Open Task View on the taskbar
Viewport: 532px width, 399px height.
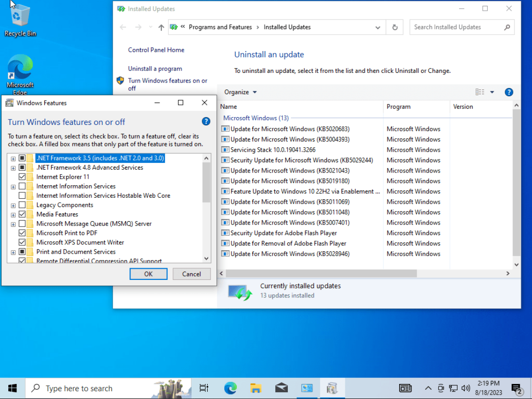click(204, 388)
